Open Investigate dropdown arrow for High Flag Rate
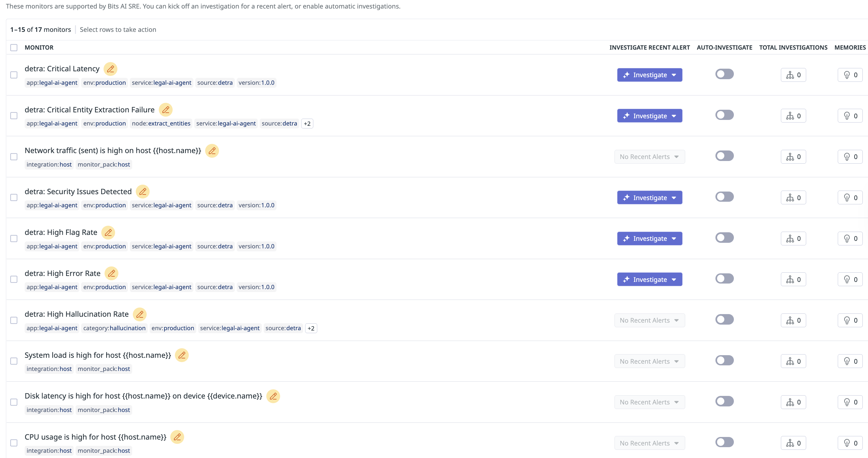 click(674, 239)
